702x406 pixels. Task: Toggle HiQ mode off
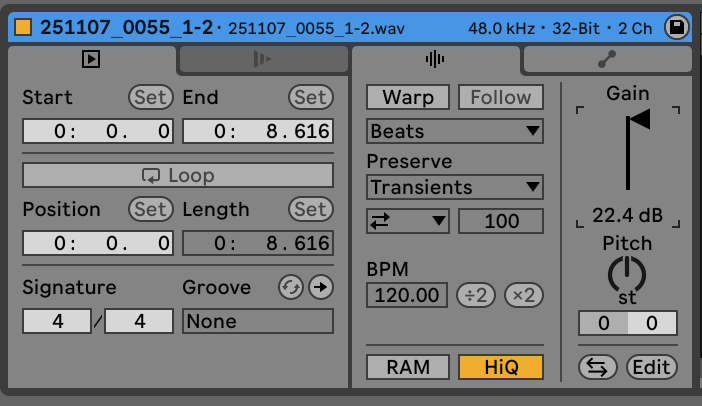(500, 367)
